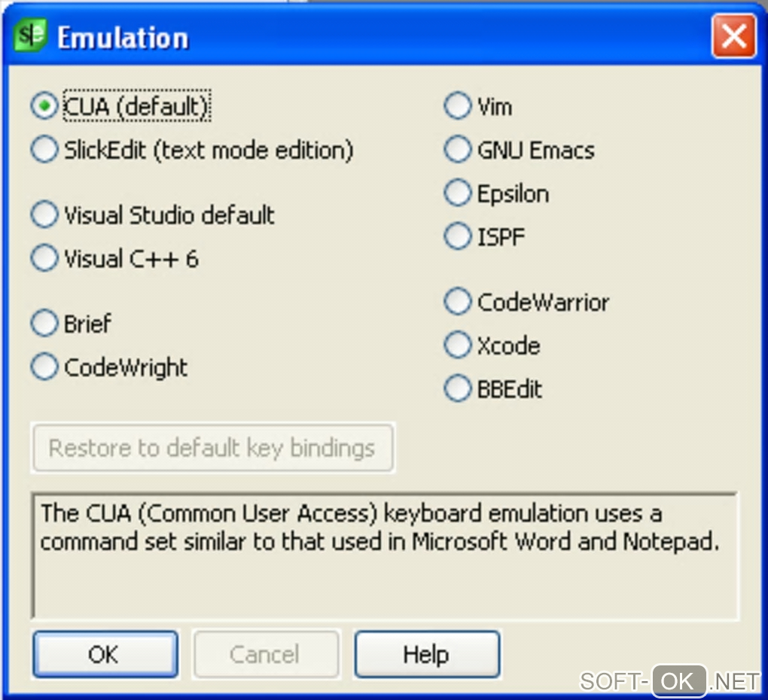Choose SlickEdit (text mode edition) emulation
Screen dimensions: 768x700
45,150
